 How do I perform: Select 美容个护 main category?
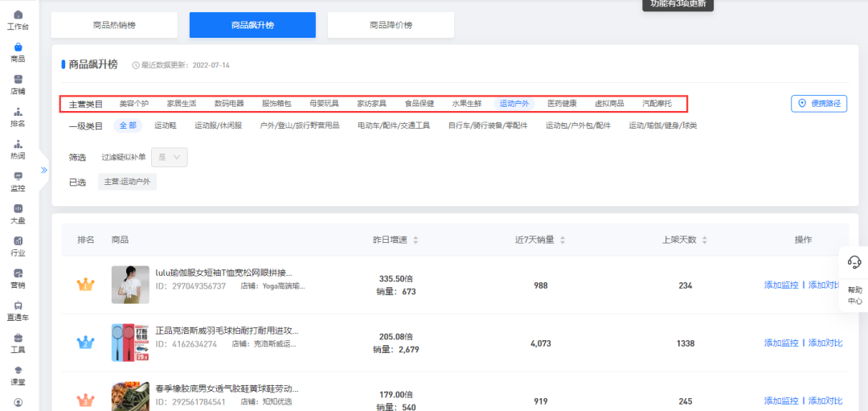(133, 104)
